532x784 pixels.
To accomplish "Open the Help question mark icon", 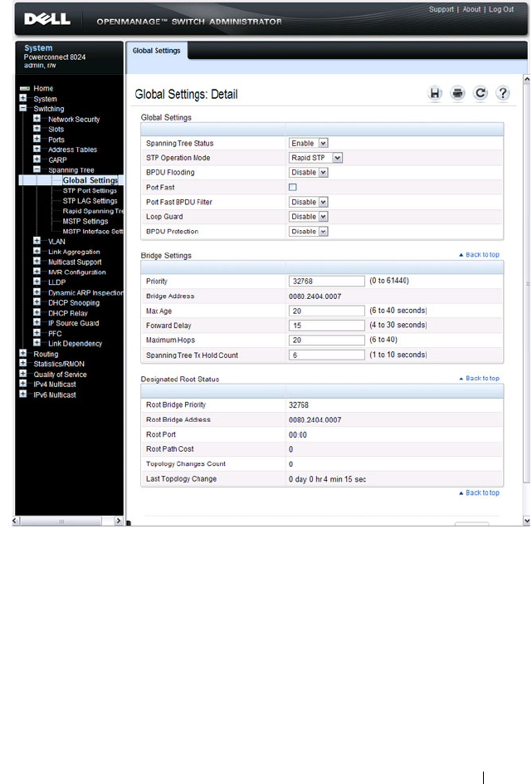I will [x=502, y=93].
